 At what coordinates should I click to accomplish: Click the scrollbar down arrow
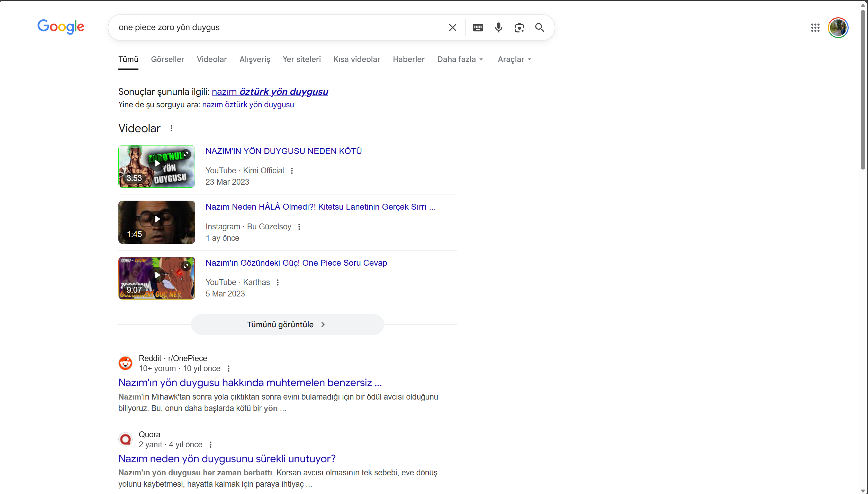tap(863, 491)
